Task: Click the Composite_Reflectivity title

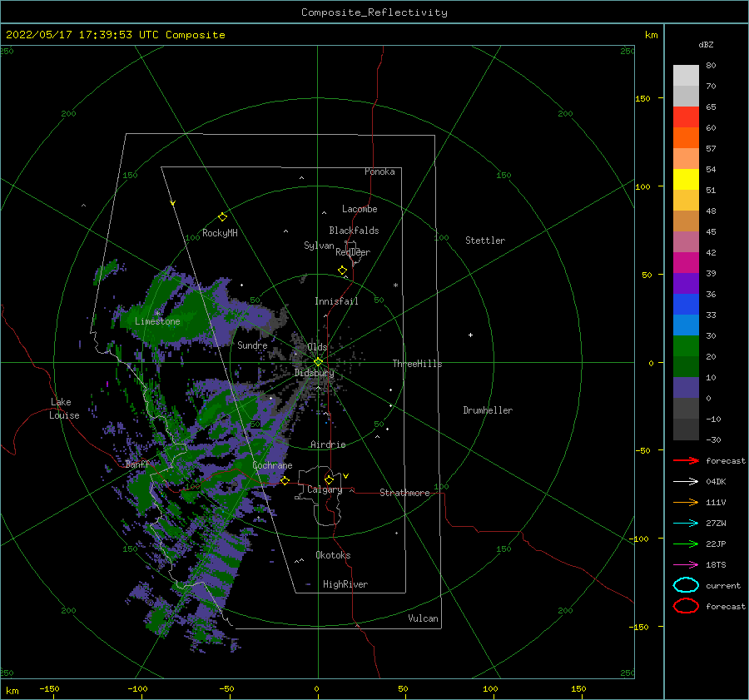Action: [x=374, y=12]
